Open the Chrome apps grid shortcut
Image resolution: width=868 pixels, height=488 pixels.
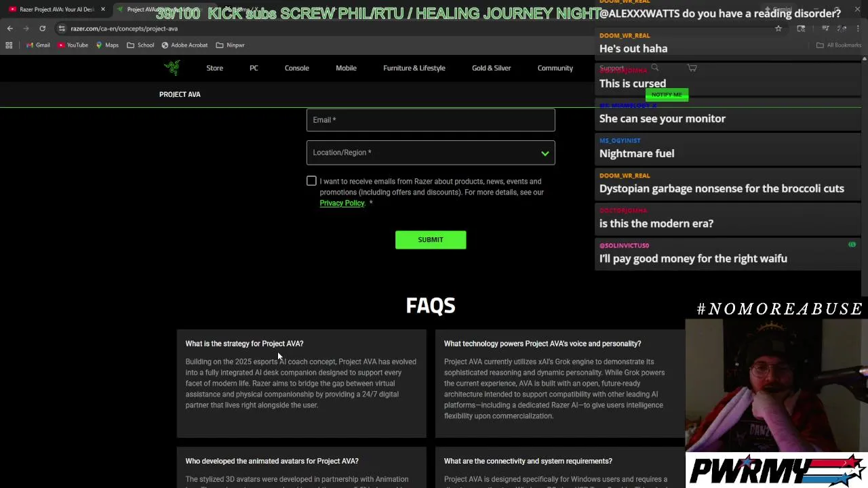pyautogui.click(x=9, y=45)
